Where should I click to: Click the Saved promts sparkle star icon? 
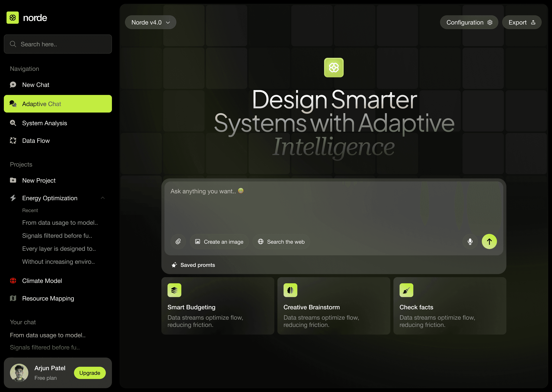pos(174,265)
